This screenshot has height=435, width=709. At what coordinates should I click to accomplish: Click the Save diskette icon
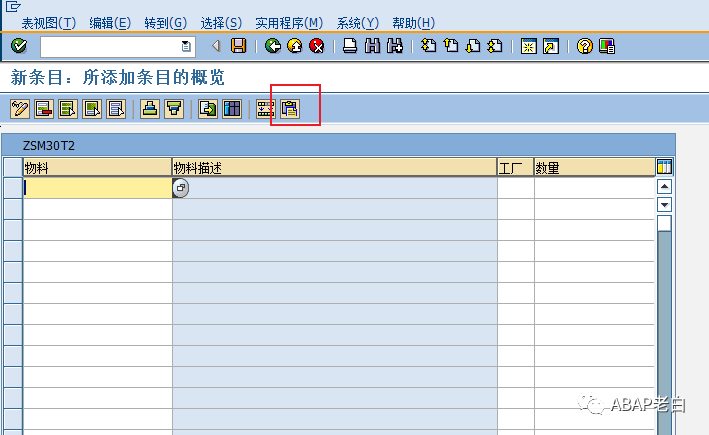tap(238, 46)
